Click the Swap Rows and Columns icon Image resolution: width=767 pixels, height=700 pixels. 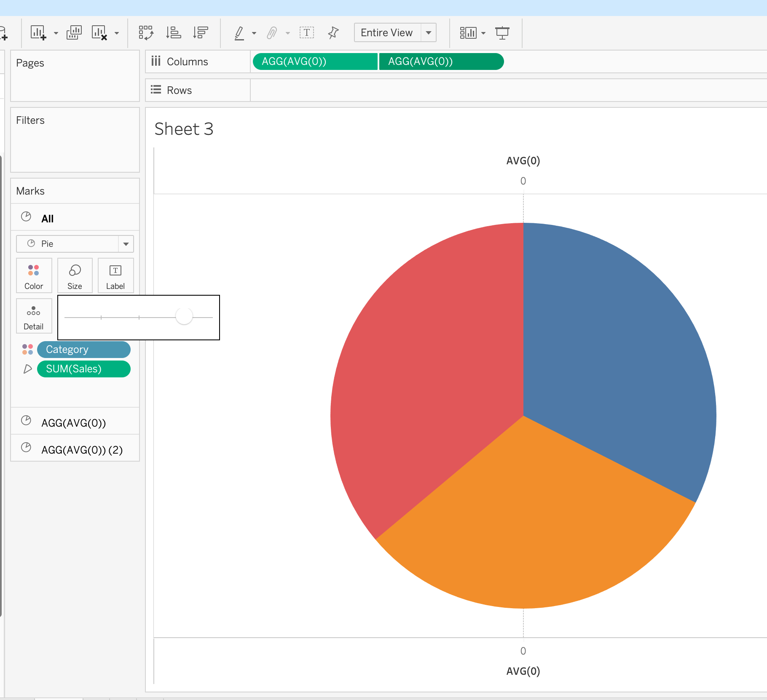click(146, 33)
